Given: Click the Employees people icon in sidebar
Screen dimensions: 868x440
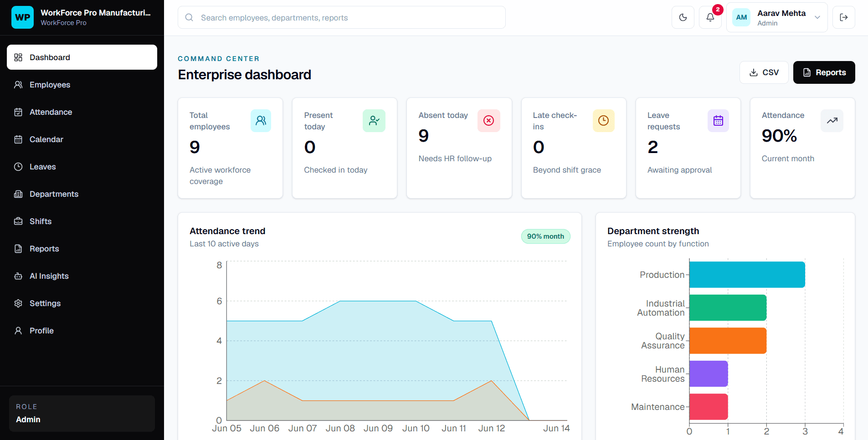Looking at the screenshot, I should pos(18,85).
